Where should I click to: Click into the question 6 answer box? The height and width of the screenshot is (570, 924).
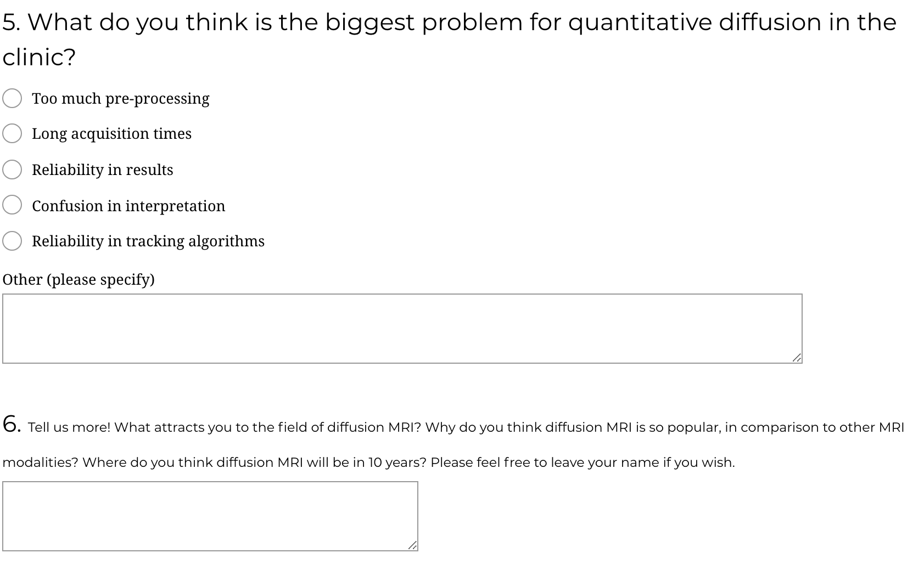[x=210, y=516]
